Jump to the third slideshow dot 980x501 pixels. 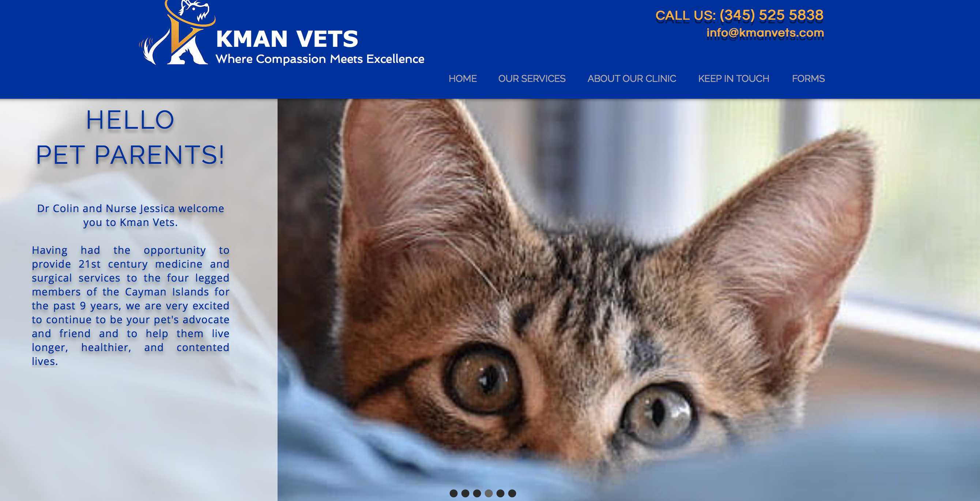pyautogui.click(x=477, y=493)
